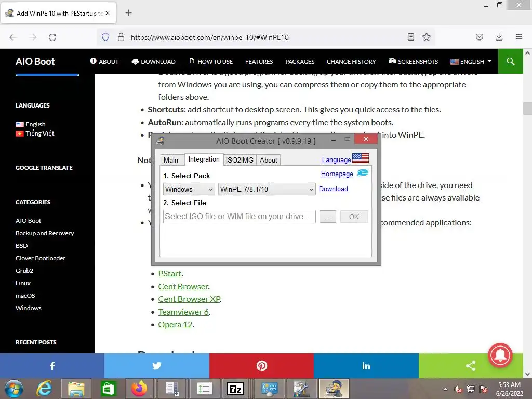The height and width of the screenshot is (399, 532).
Task: Open the Firefox hamburger menu
Action: pyautogui.click(x=519, y=37)
